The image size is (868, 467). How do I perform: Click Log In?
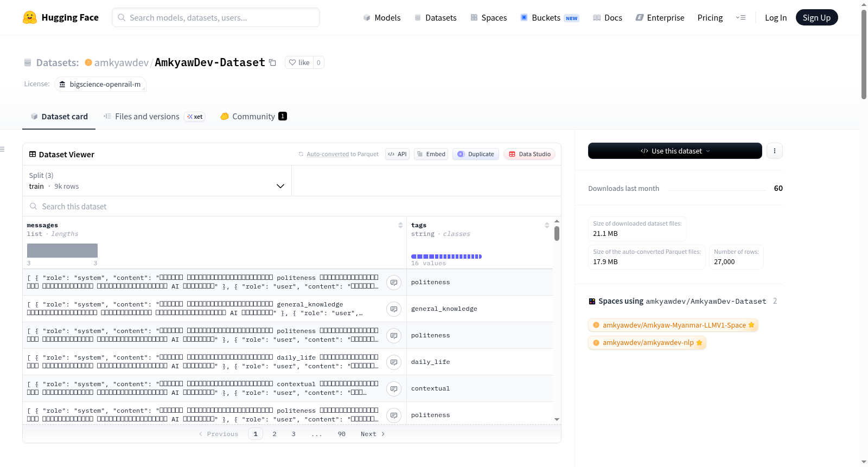pyautogui.click(x=775, y=17)
